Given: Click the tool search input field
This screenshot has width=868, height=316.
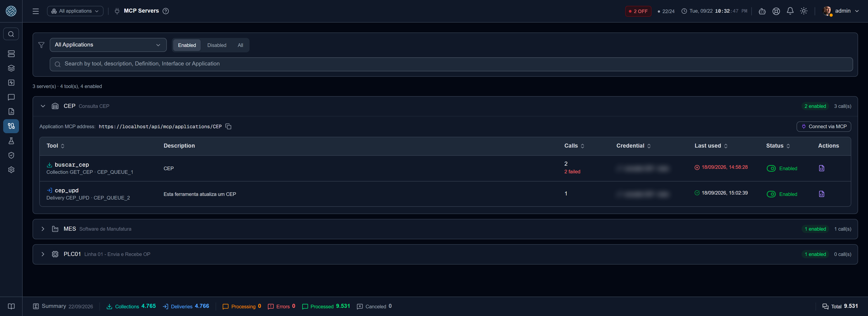Looking at the screenshot, I should (x=451, y=64).
